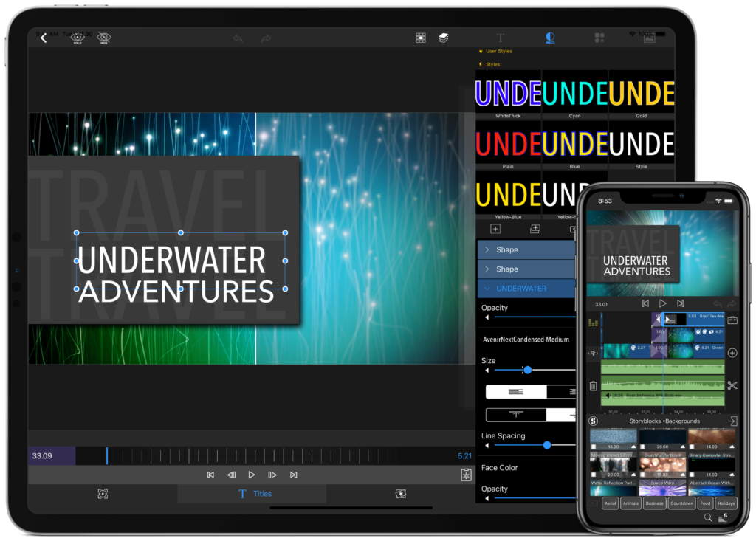Tap add clip plus icon on iPhone
Viewport: 756px width, 541px height.
732,353
